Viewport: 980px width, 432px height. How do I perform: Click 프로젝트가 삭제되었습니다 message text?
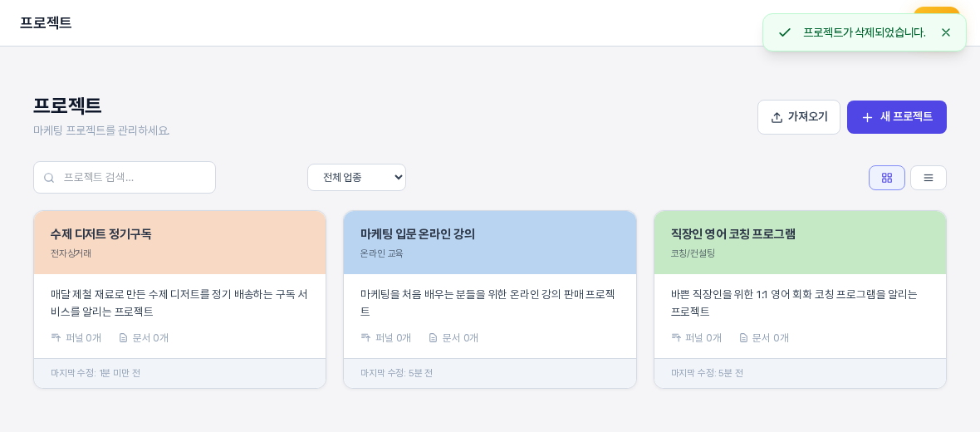click(865, 32)
